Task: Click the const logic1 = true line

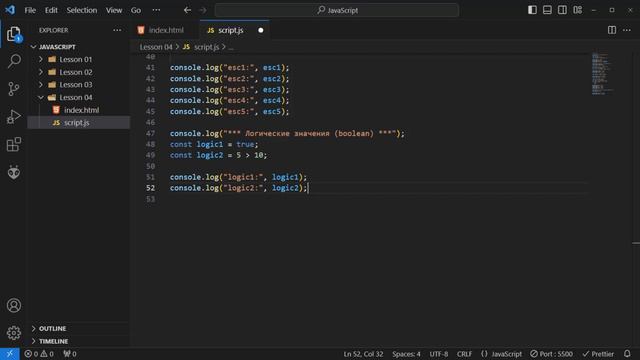Action: point(214,144)
